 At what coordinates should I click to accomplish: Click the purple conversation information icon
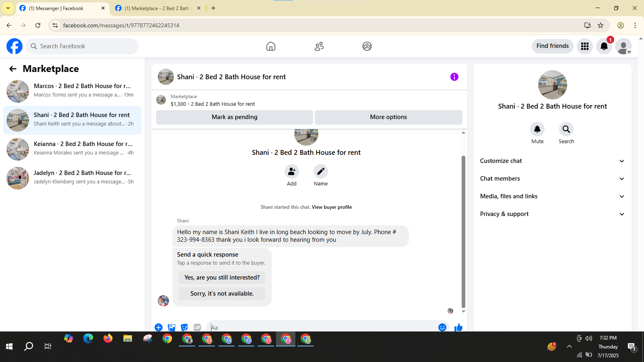pyautogui.click(x=454, y=77)
